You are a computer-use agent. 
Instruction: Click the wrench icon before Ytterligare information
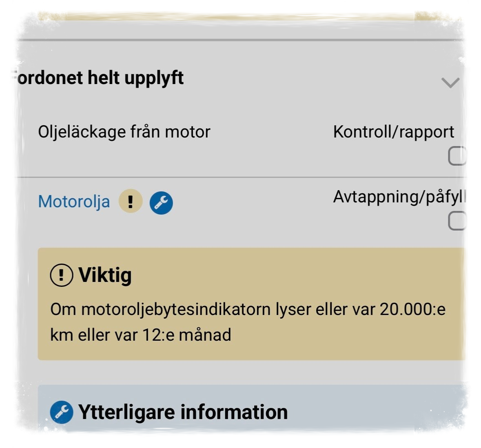62,412
